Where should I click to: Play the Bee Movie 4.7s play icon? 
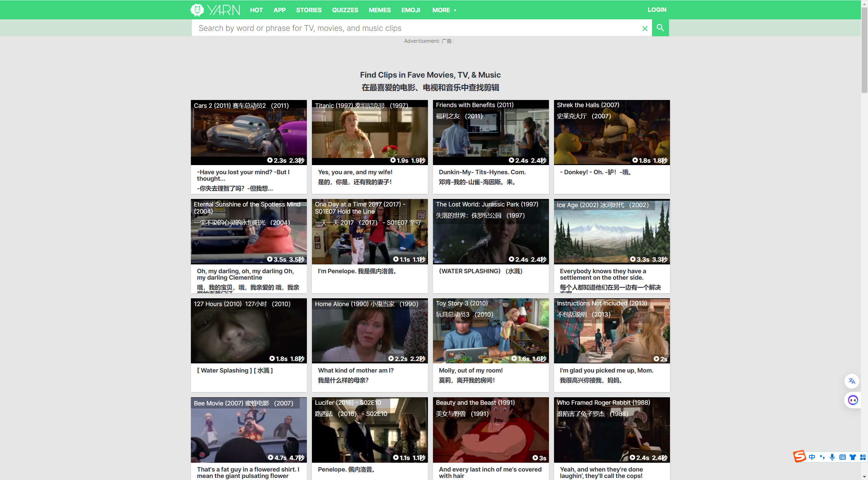(271, 457)
